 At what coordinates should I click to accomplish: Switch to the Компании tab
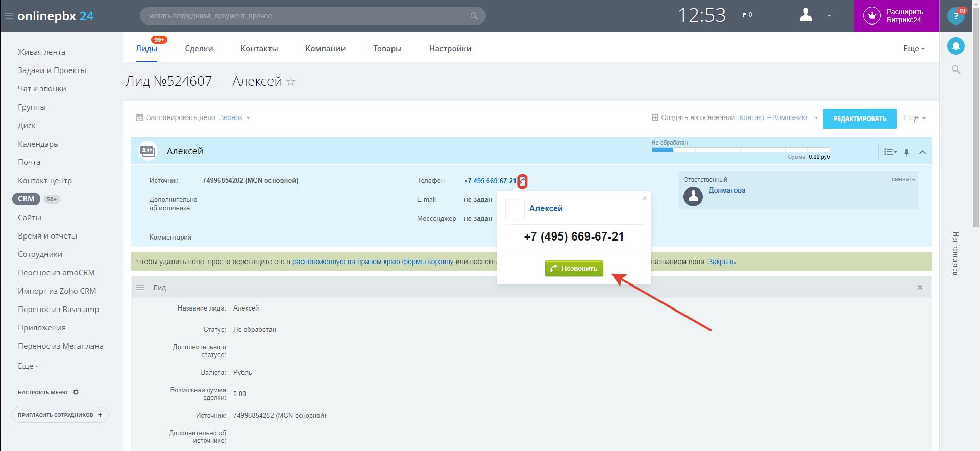point(326,49)
